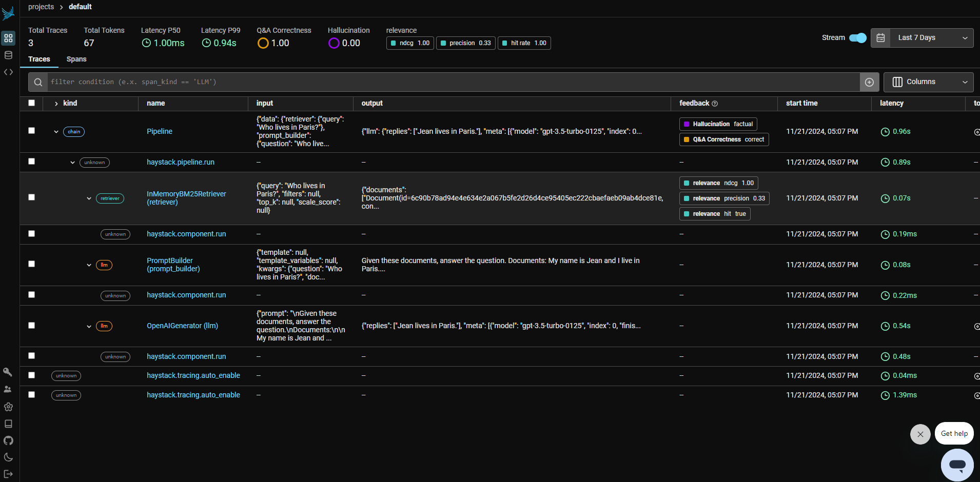Dismiss the Get help popup with X
Screen dimensions: 980x482
[x=920, y=434]
